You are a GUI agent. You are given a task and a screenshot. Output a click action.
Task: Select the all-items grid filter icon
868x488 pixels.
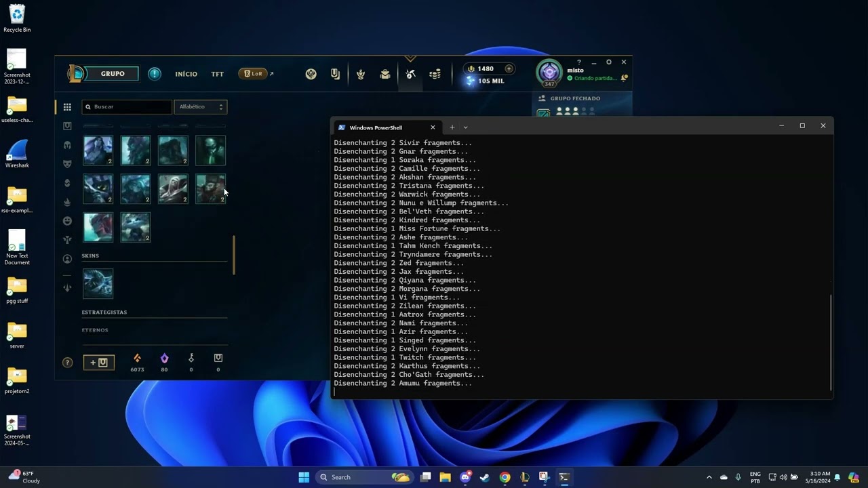[x=67, y=107]
